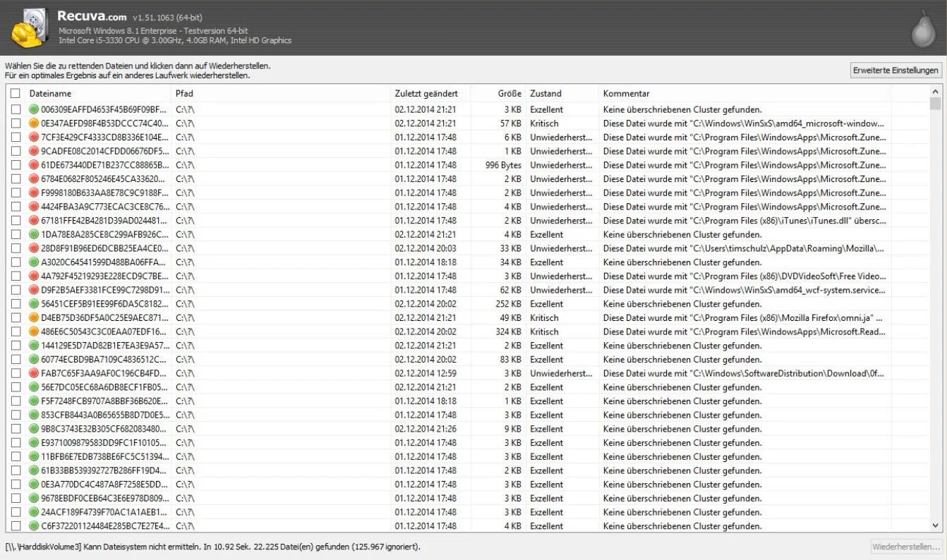The image size is (947, 560).
Task: Click the scrollbar down arrow
Action: (x=936, y=525)
